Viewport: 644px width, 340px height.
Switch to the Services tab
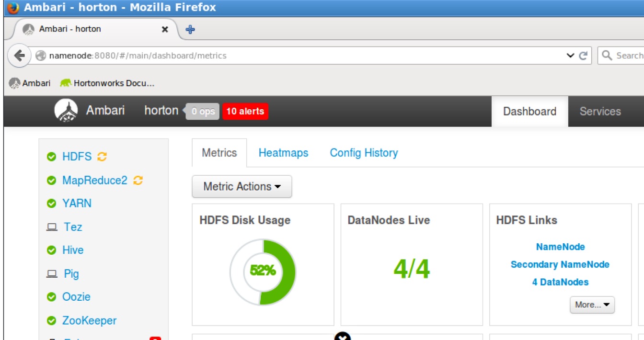600,111
